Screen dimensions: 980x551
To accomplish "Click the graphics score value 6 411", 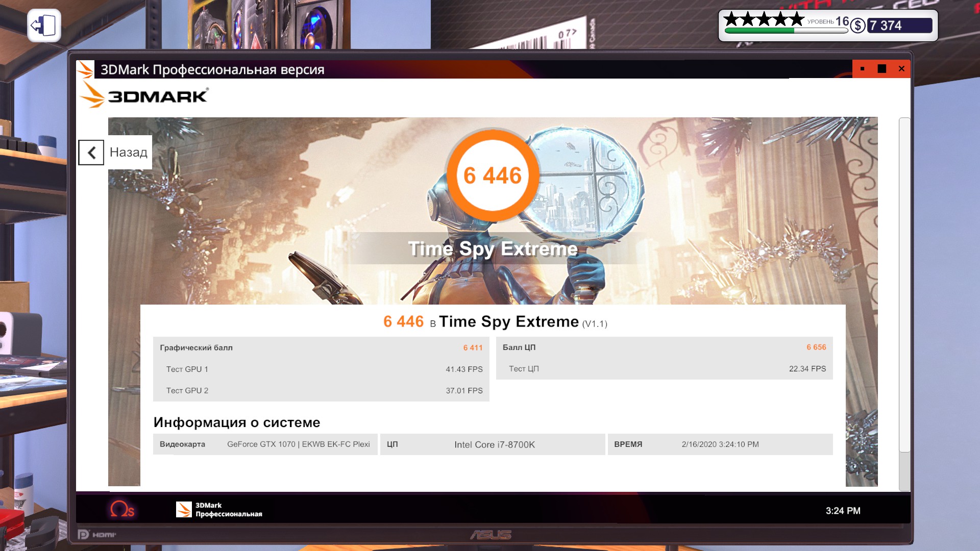I will [473, 348].
